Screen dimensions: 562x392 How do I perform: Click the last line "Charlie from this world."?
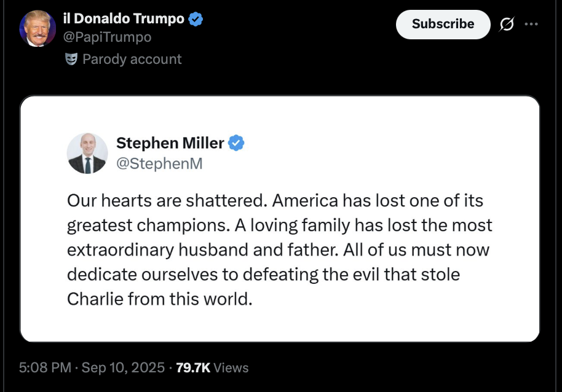(x=160, y=299)
